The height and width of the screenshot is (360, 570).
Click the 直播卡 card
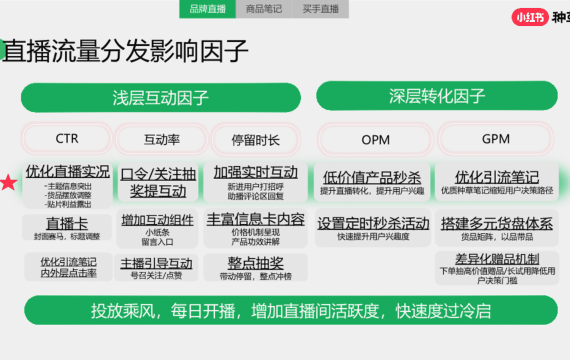point(67,228)
